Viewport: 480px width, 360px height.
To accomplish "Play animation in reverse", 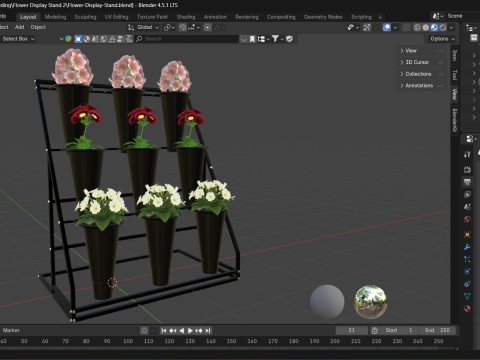I will point(182,330).
